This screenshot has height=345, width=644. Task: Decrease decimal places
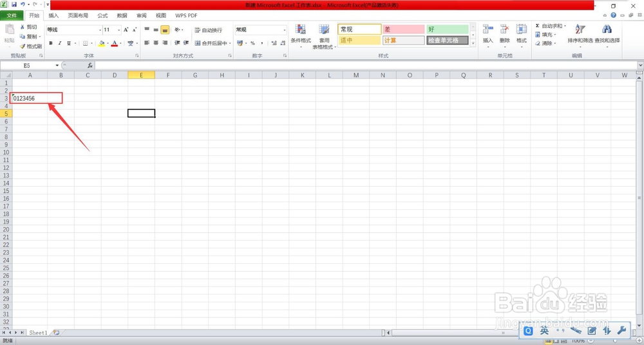coord(283,43)
